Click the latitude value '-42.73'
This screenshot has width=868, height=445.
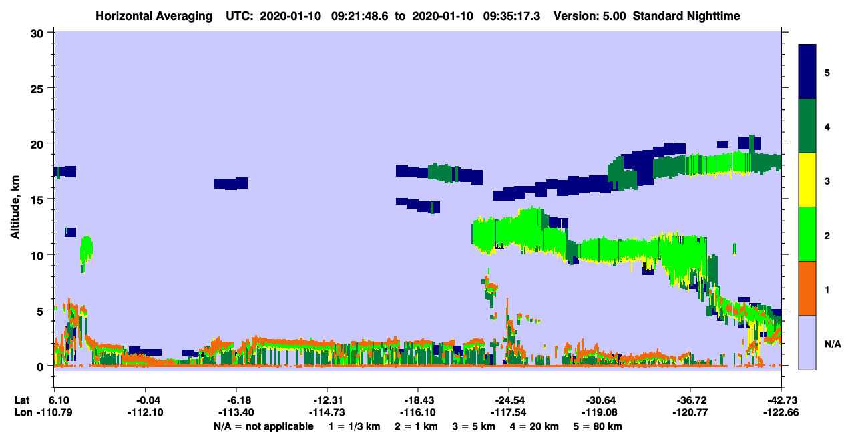pyautogui.click(x=781, y=400)
